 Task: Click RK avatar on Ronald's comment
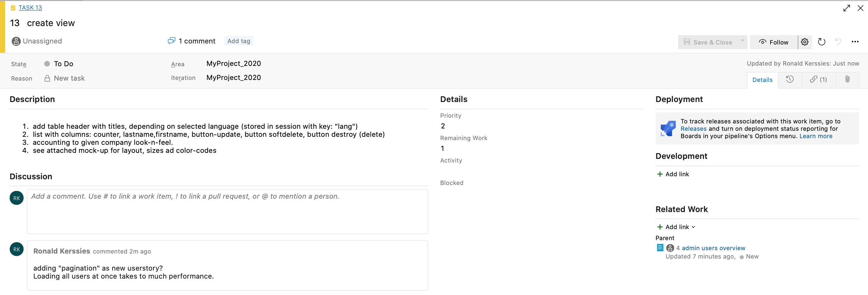(16, 249)
